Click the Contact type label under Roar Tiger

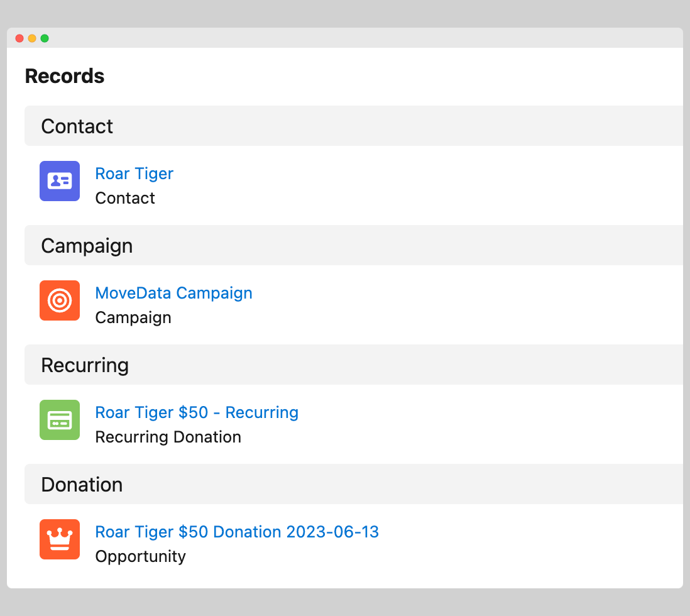(125, 198)
